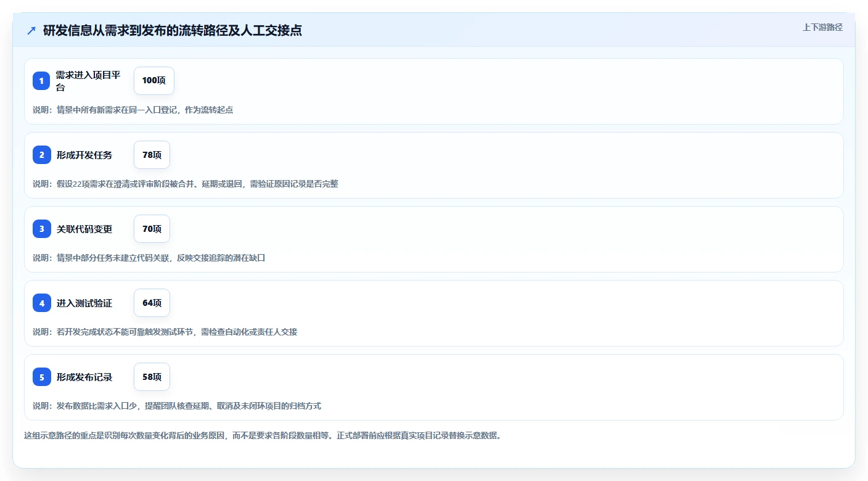
Task: Click the step label 关联代码变更
Action: click(84, 229)
